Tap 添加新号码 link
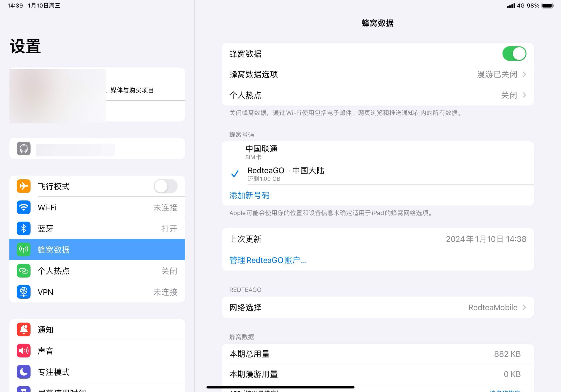Image resolution: width=561 pixels, height=392 pixels. click(249, 195)
